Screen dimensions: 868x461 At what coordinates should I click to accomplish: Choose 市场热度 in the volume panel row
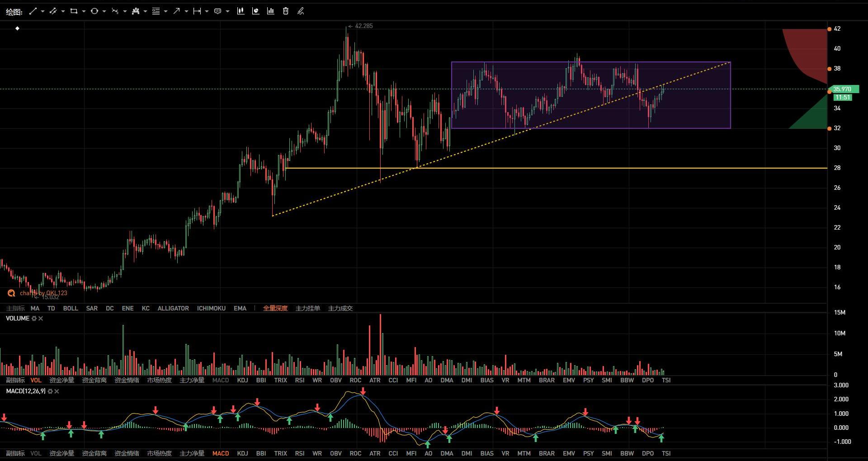coord(159,380)
